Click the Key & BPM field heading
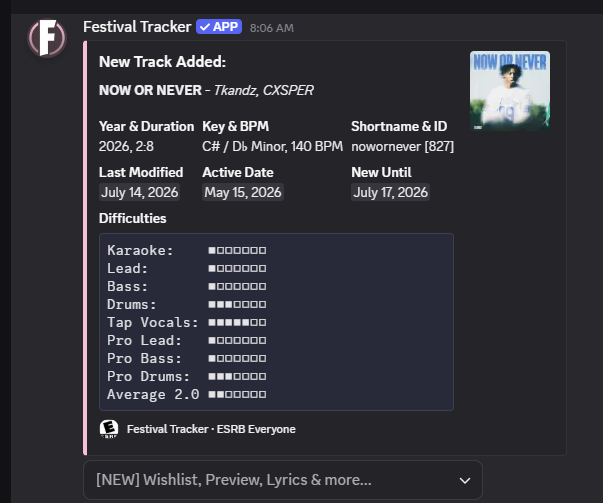The image size is (603, 503). click(235, 127)
